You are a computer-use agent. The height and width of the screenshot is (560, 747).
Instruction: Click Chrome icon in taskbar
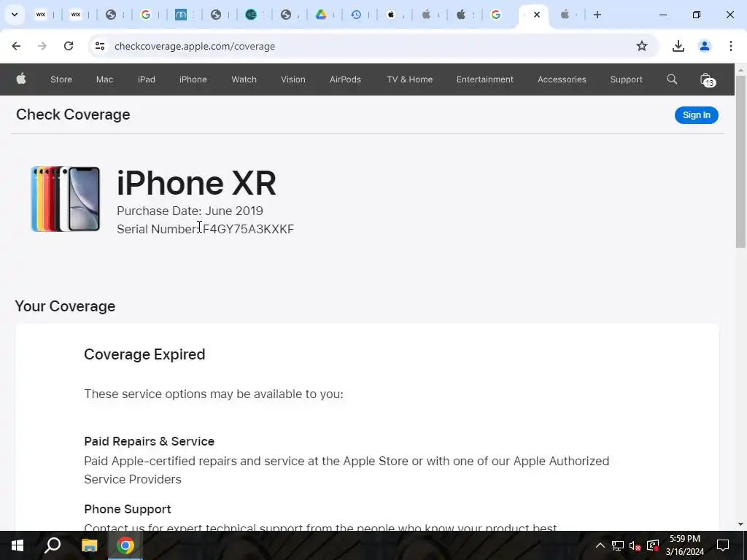tap(125, 545)
